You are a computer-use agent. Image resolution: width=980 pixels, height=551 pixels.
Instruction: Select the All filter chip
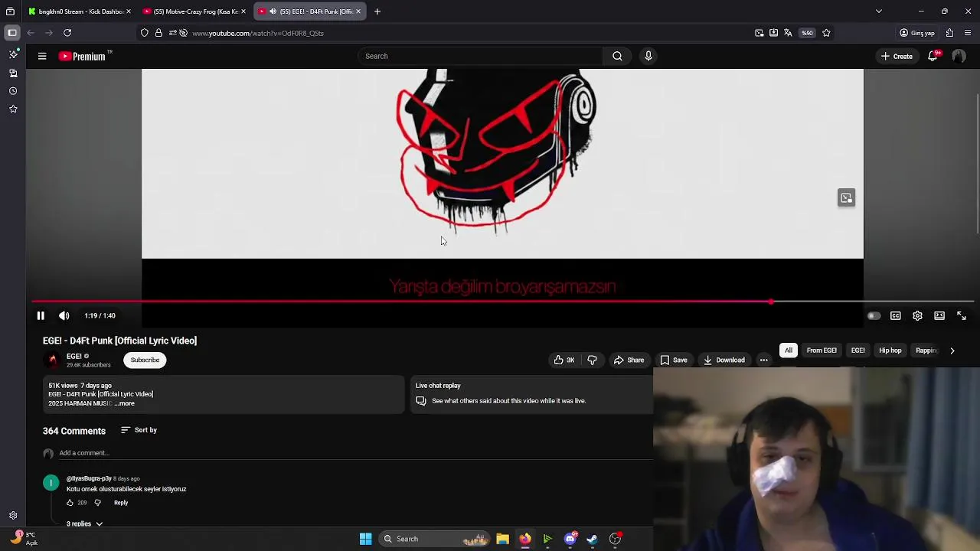pyautogui.click(x=788, y=350)
